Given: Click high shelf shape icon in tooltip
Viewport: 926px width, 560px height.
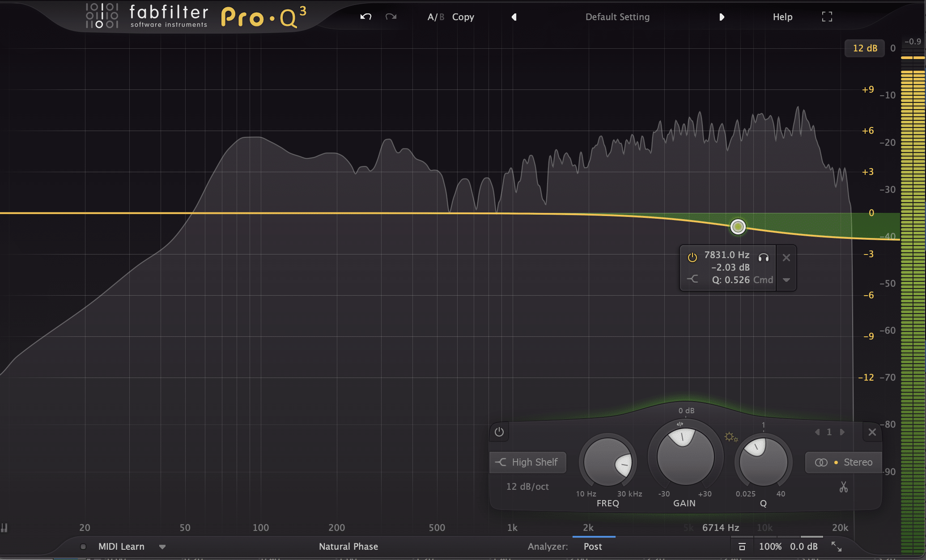Looking at the screenshot, I should coord(692,279).
